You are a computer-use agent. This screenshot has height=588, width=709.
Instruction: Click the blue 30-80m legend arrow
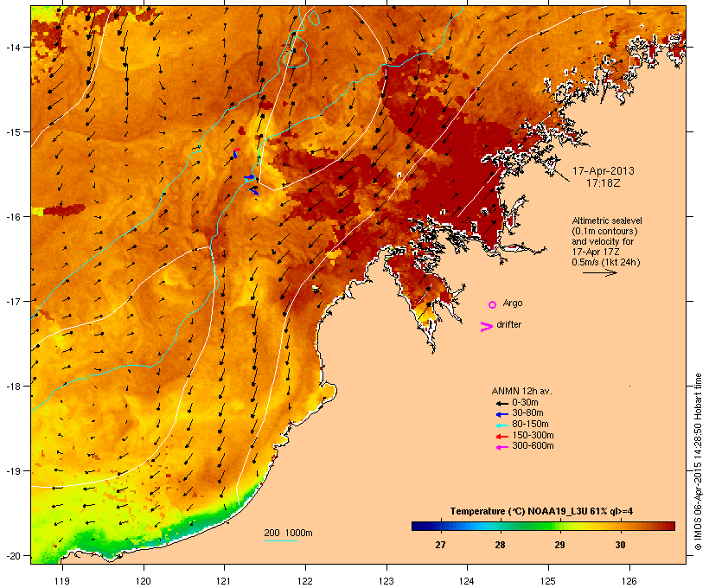(501, 414)
